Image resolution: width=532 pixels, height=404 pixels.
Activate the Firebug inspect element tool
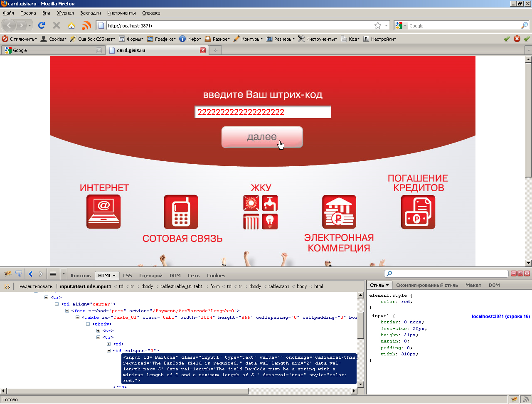coord(19,274)
